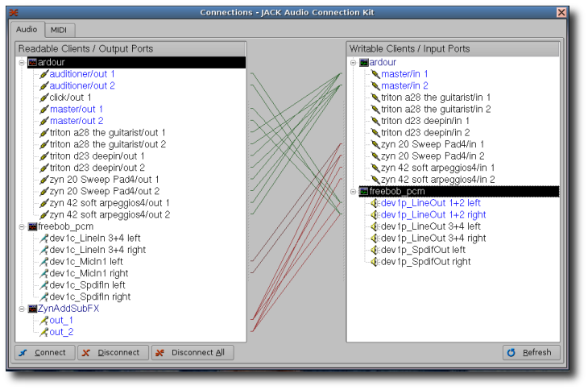Viewport: 588px width, 390px height.
Task: Collapse ardour client in Input Ports
Action: coord(353,63)
